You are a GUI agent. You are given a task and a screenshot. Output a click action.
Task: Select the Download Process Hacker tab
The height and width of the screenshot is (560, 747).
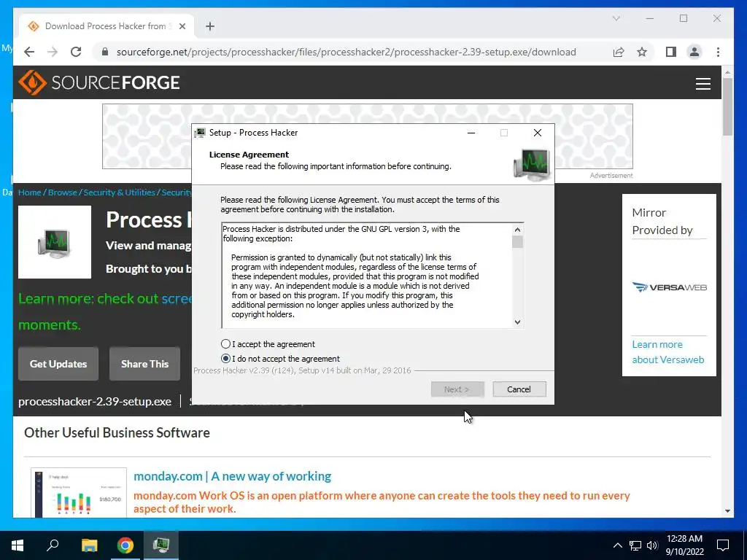pos(107,26)
